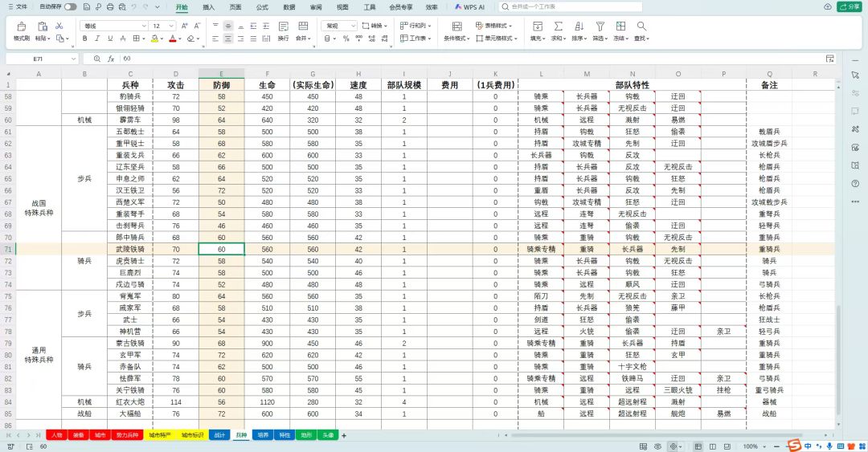Switch to the 数据 (Data) ribbon tab
This screenshot has height=452, width=868.
(289, 7)
